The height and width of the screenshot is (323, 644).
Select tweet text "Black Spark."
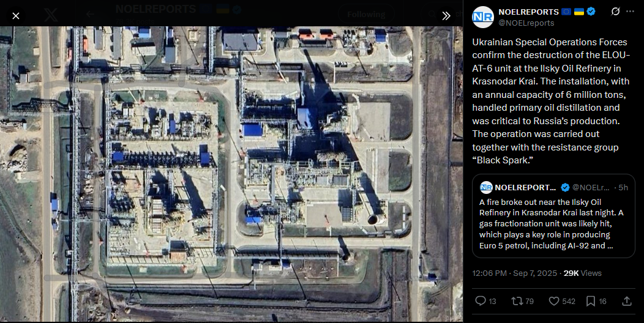tap(503, 160)
